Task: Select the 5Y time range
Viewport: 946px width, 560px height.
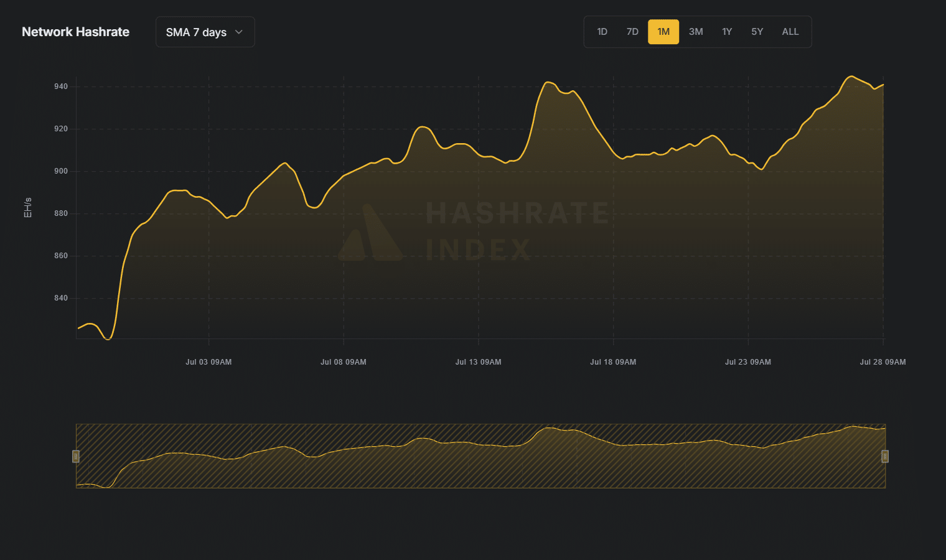Action: click(757, 32)
